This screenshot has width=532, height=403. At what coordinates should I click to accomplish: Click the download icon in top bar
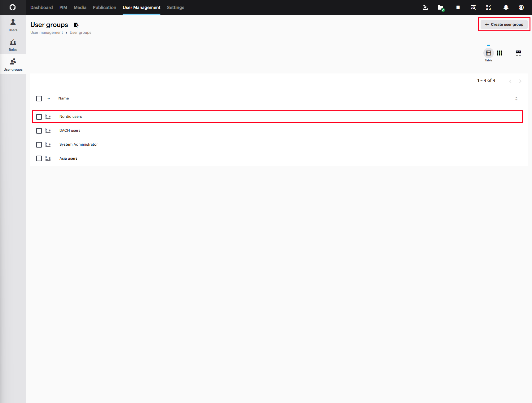coord(425,7)
